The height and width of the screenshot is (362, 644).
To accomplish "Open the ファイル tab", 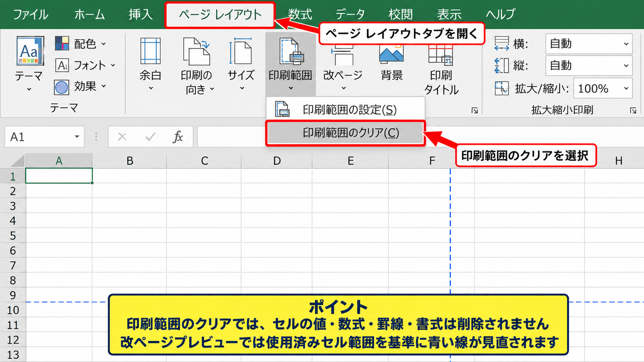I will pyautogui.click(x=31, y=15).
